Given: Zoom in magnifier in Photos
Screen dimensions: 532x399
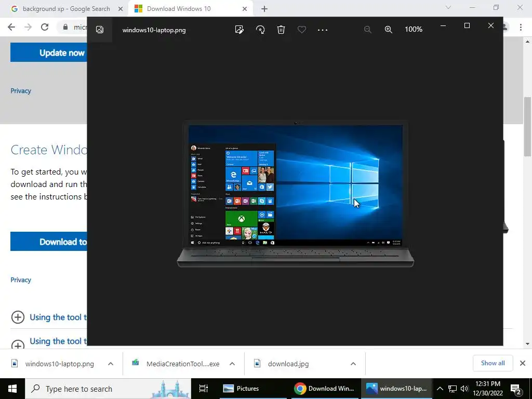Looking at the screenshot, I should point(388,30).
